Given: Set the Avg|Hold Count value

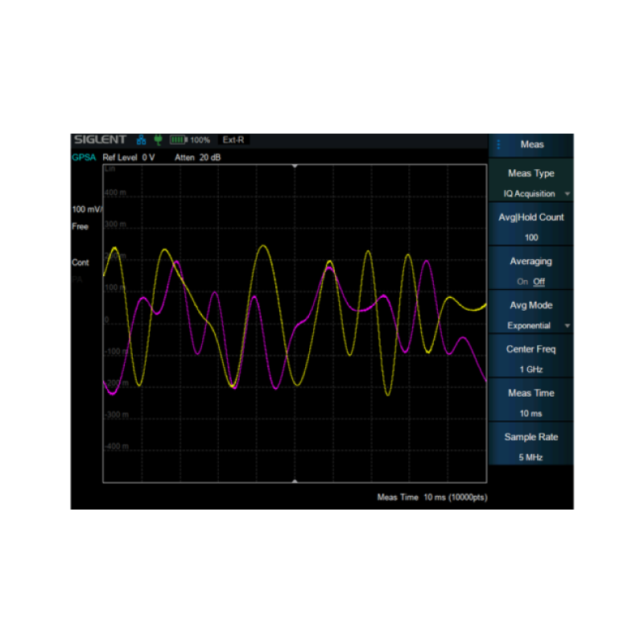Looking at the screenshot, I should click(x=530, y=237).
